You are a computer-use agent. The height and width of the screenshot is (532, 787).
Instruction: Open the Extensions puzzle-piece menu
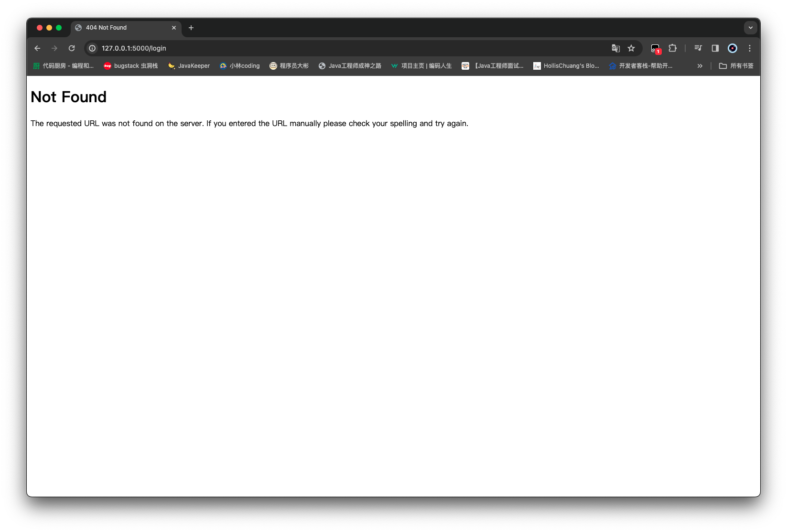[673, 48]
